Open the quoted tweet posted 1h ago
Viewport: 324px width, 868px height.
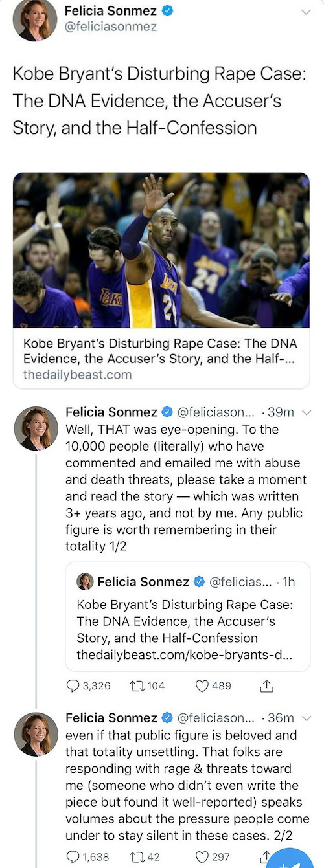click(x=187, y=616)
